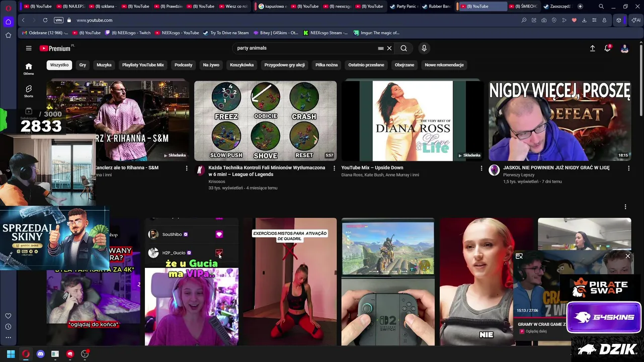Open the Pierwszy Lepszy channel name

[519, 175]
